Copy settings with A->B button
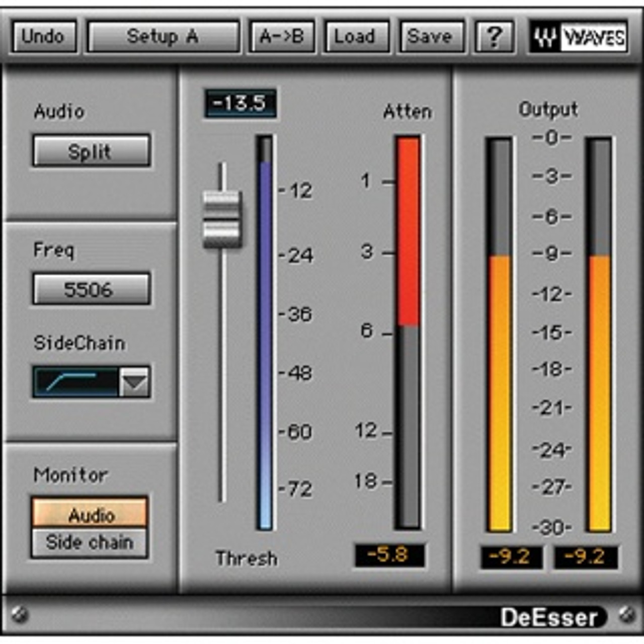The width and height of the screenshot is (644, 644). point(282,36)
